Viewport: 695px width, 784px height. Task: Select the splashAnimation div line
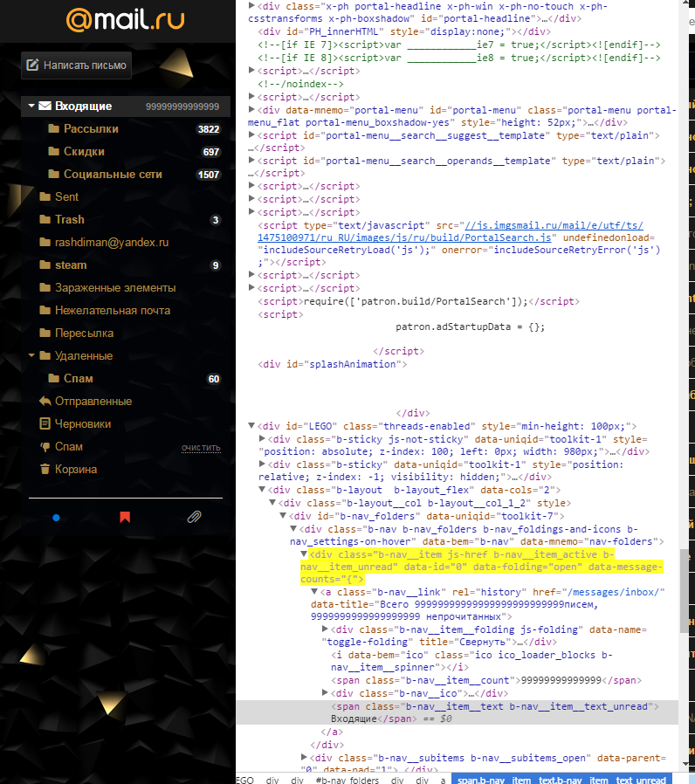tap(332, 365)
